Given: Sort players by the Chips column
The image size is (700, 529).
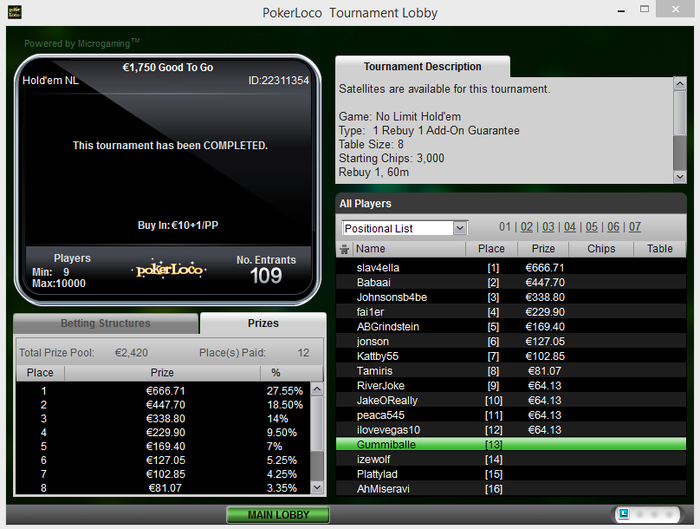Looking at the screenshot, I should (x=601, y=249).
